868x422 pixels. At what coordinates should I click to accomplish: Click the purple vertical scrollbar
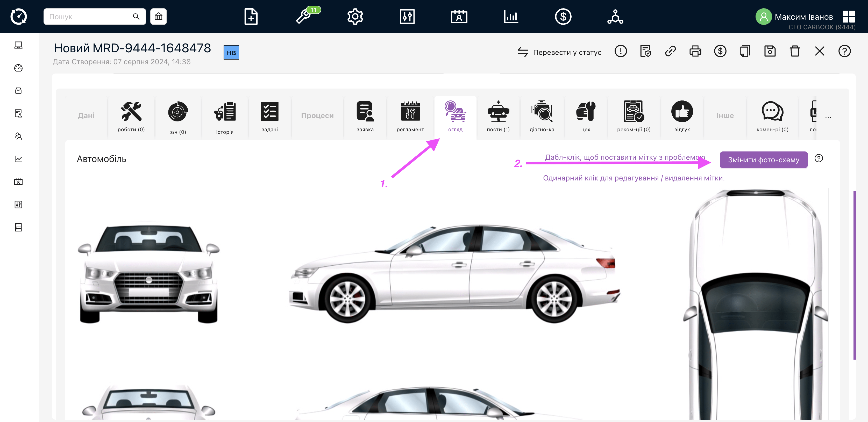click(x=855, y=275)
